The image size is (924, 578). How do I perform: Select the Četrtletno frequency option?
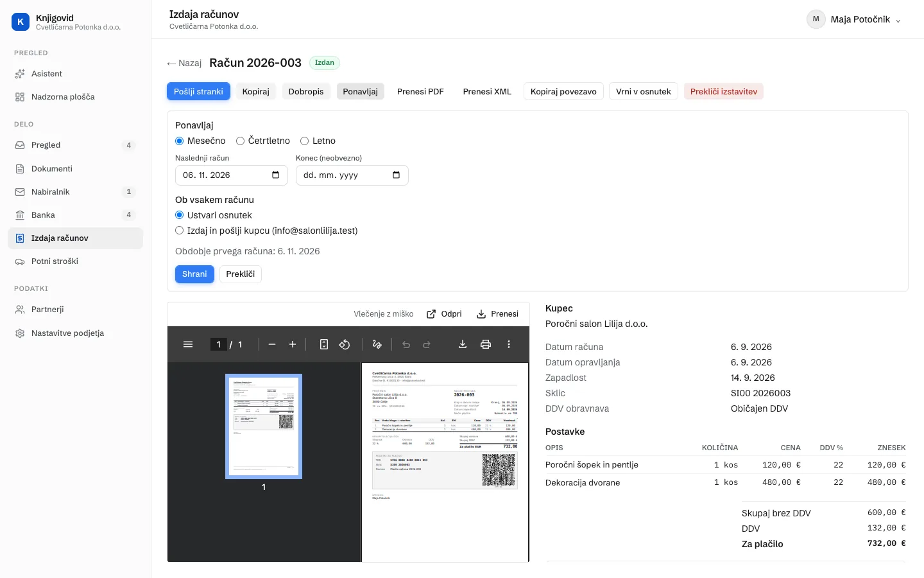240,141
